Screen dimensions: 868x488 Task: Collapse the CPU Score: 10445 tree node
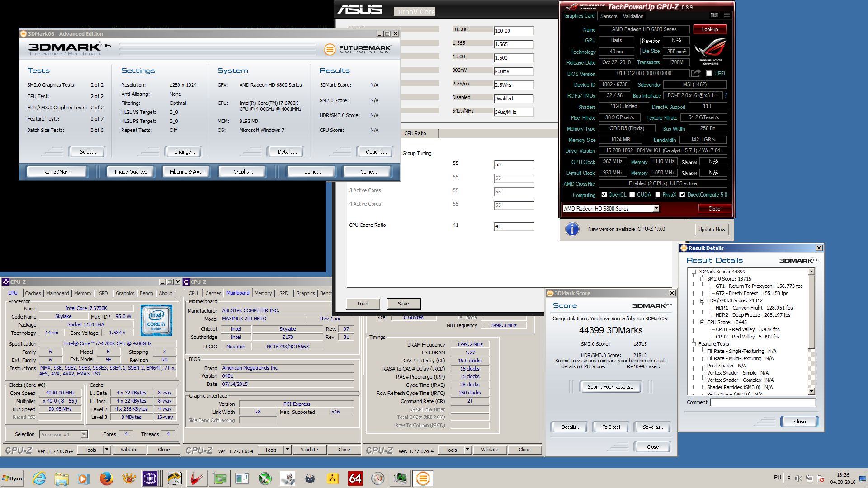pos(702,322)
